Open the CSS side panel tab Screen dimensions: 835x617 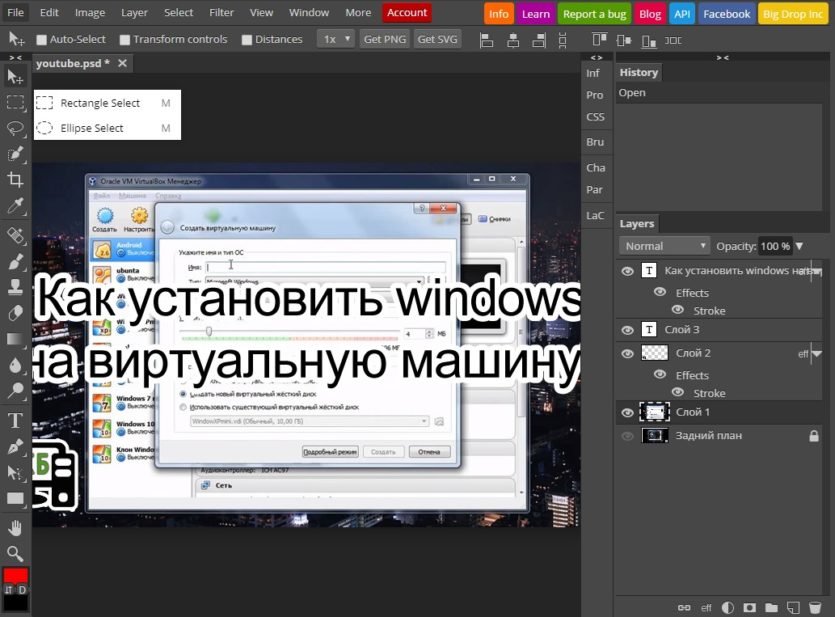pyautogui.click(x=595, y=117)
